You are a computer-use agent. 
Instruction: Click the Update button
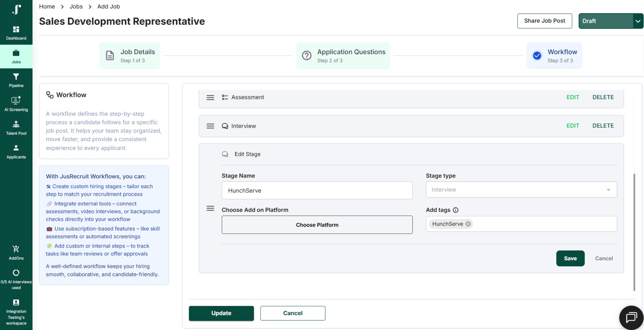click(x=221, y=313)
